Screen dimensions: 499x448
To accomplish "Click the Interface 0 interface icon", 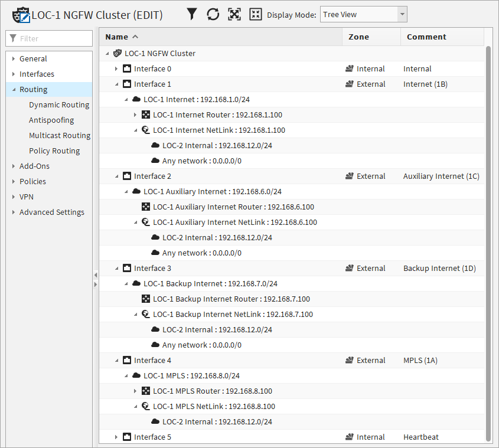I will click(127, 68).
